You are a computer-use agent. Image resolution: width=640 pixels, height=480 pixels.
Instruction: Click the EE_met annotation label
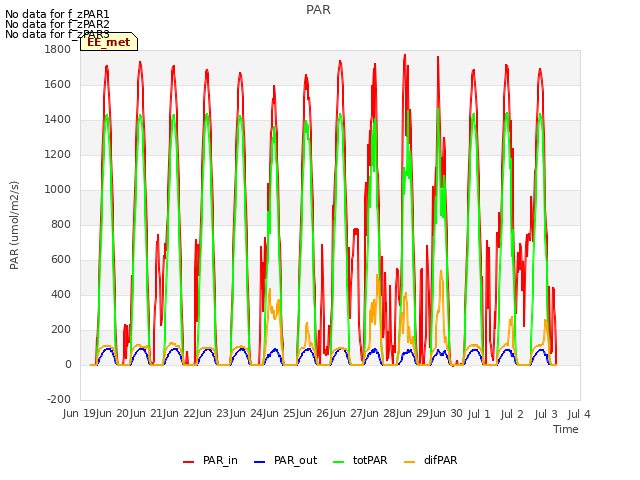(109, 42)
